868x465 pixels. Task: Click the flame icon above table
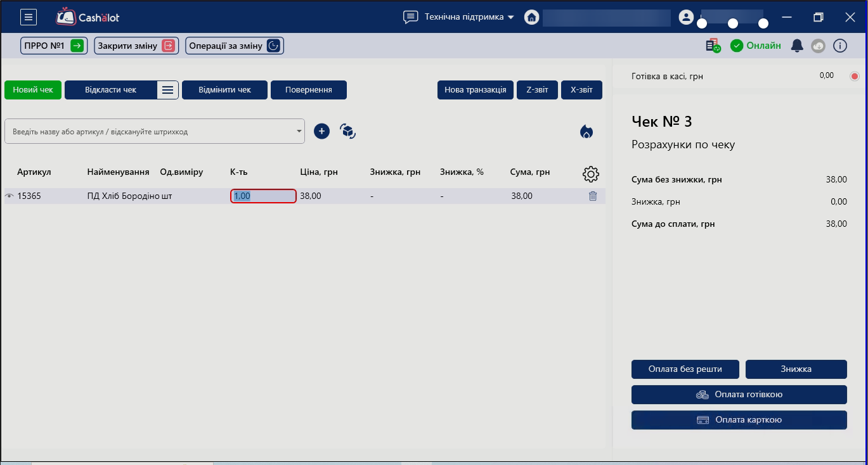(586, 131)
